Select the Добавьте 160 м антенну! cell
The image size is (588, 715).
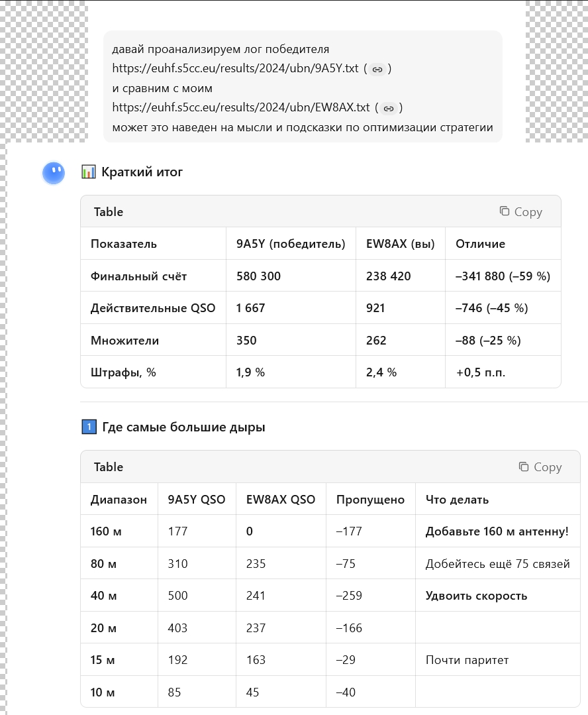(x=497, y=531)
